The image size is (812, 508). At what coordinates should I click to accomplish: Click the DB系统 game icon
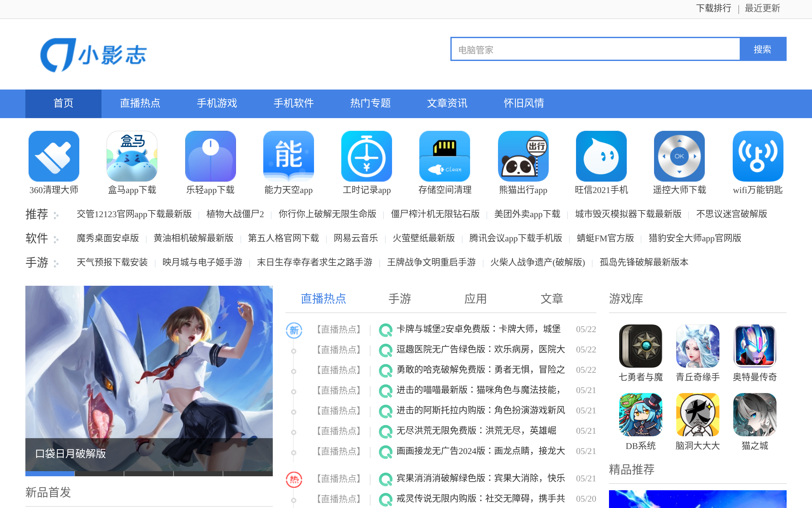[640, 415]
